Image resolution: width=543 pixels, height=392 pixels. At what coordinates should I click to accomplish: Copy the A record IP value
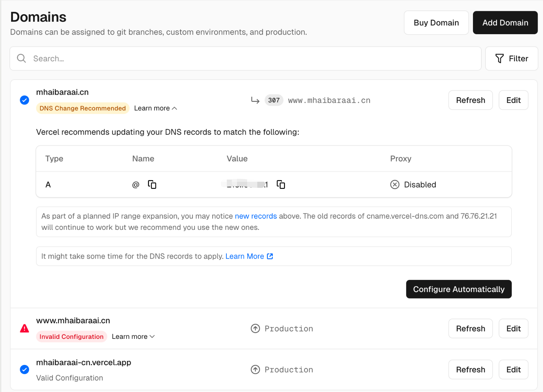click(281, 184)
